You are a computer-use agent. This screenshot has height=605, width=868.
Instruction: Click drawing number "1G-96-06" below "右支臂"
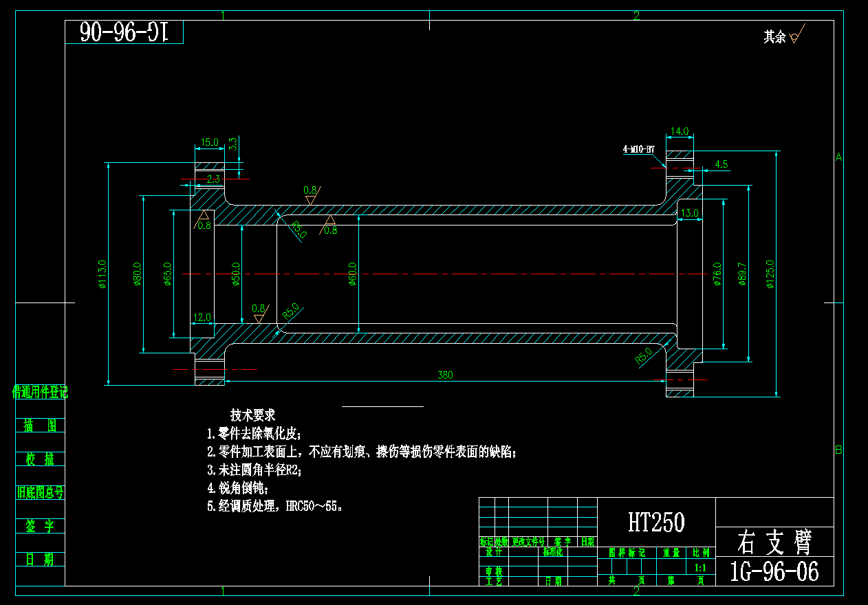(x=774, y=571)
